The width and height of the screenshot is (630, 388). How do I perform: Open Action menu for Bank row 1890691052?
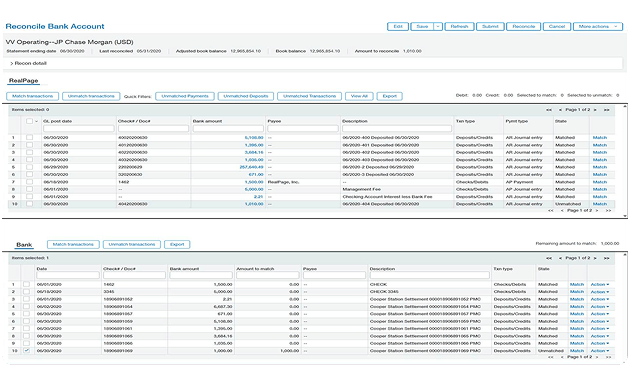599,299
